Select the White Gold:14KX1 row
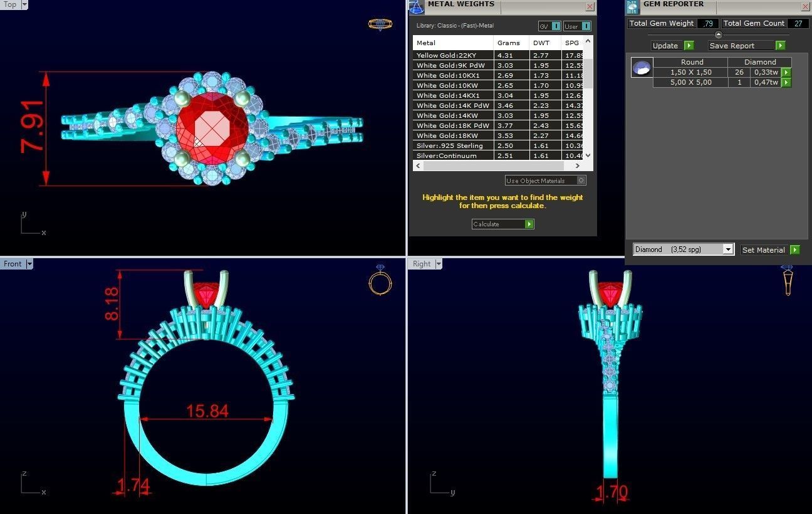Image resolution: width=812 pixels, height=514 pixels. 498,95
